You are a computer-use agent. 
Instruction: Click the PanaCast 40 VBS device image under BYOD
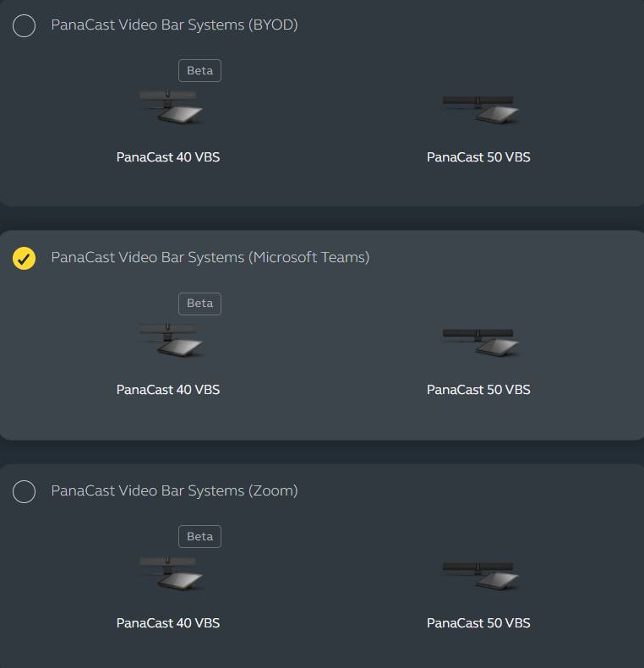(x=172, y=107)
